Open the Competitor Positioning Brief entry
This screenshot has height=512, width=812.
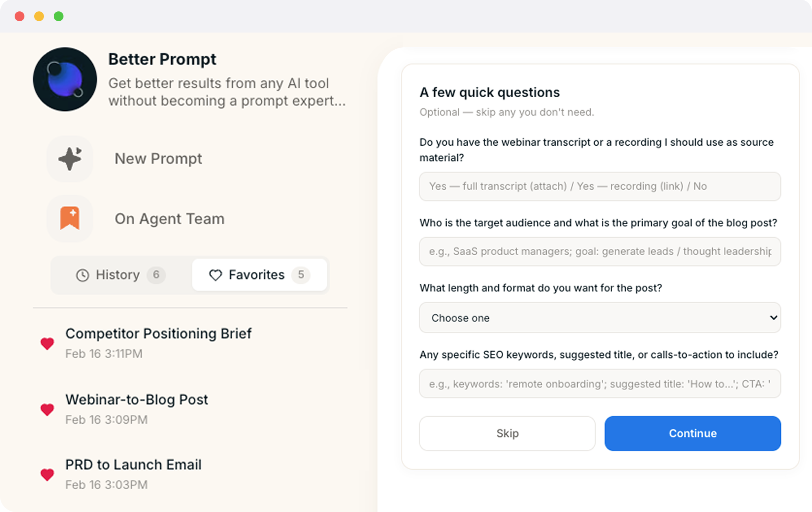tap(158, 334)
